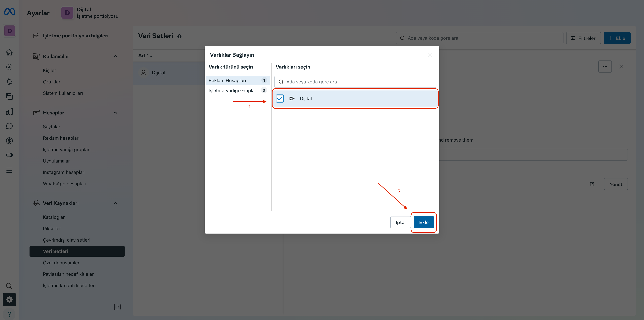Open WhatsApp hesapları in sidebar

65,184
